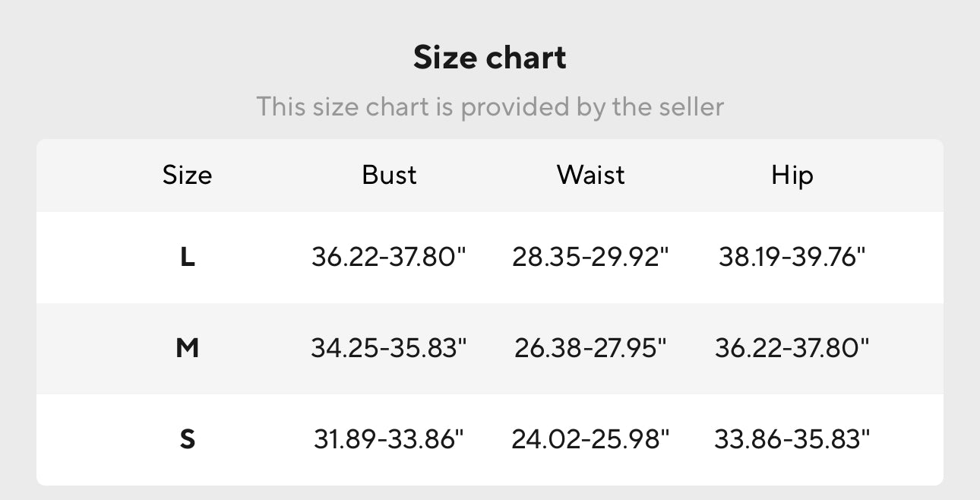Click the waist measurement 26.38-27.95"
The width and height of the screenshot is (980, 500).
(590, 349)
